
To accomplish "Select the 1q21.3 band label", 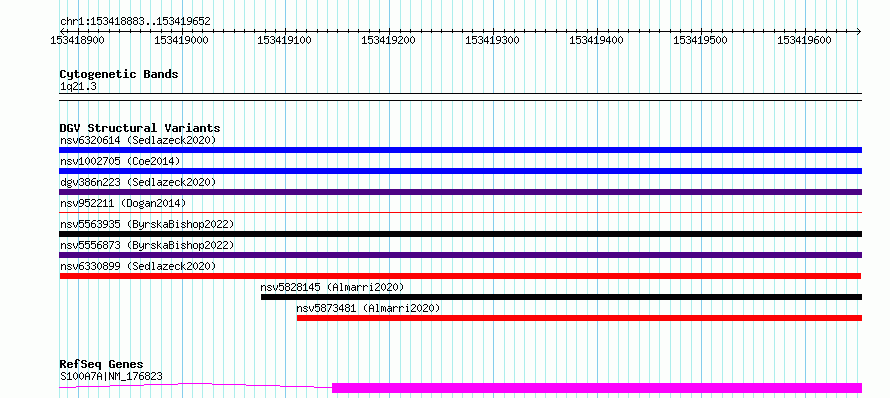I will [78, 87].
